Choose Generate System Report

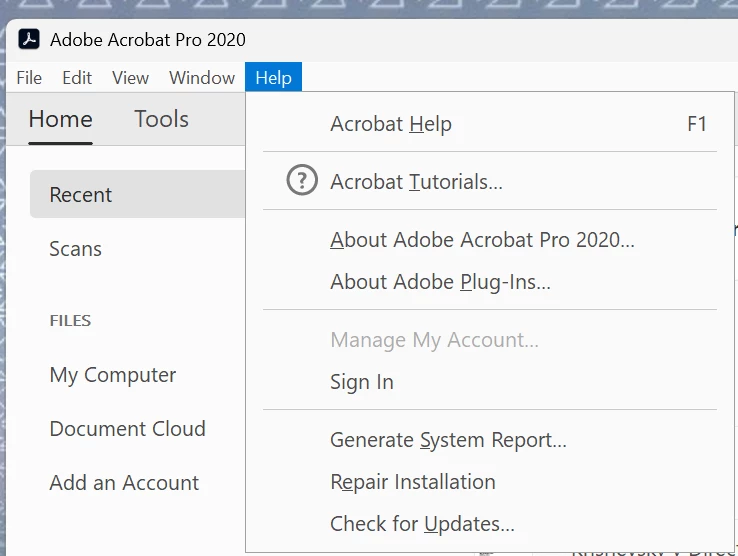tap(448, 440)
